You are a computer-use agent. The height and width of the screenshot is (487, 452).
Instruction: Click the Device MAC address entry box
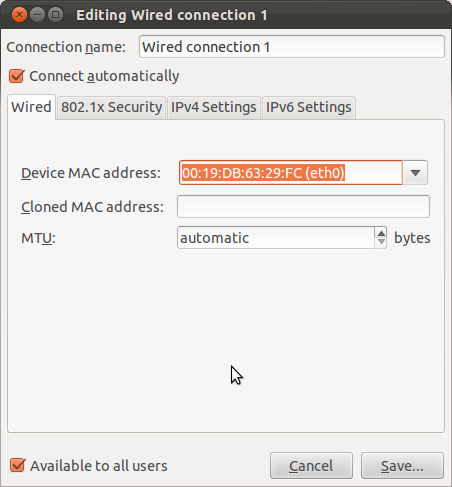(x=291, y=173)
